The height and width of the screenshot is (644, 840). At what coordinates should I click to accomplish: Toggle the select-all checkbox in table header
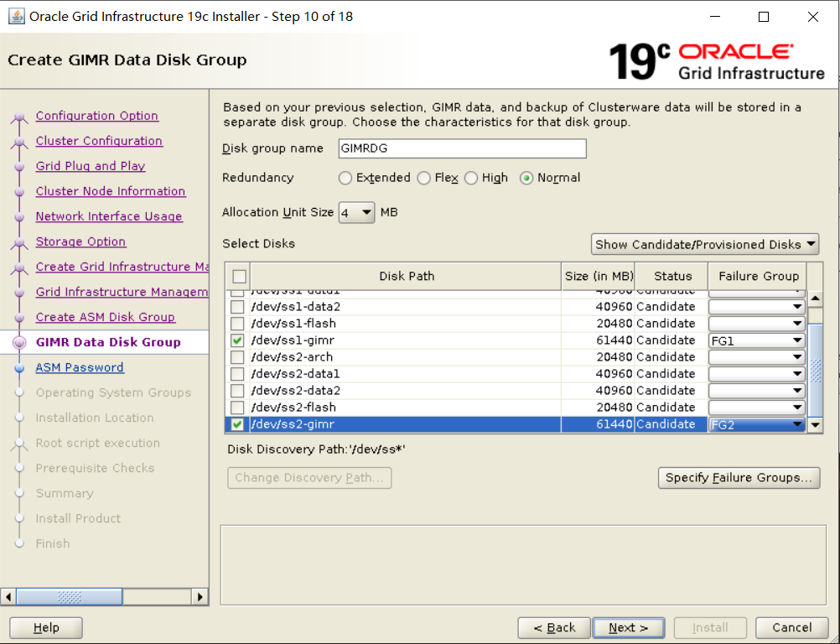tap(240, 277)
